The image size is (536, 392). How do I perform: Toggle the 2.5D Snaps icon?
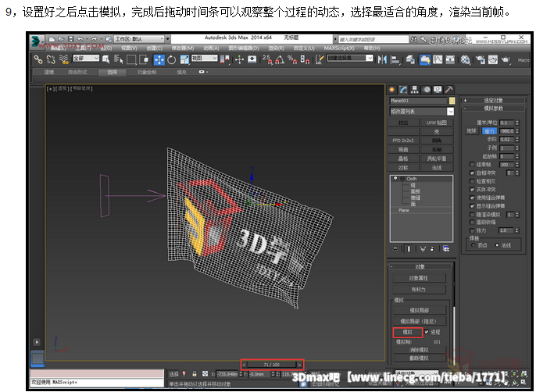pyautogui.click(x=267, y=59)
